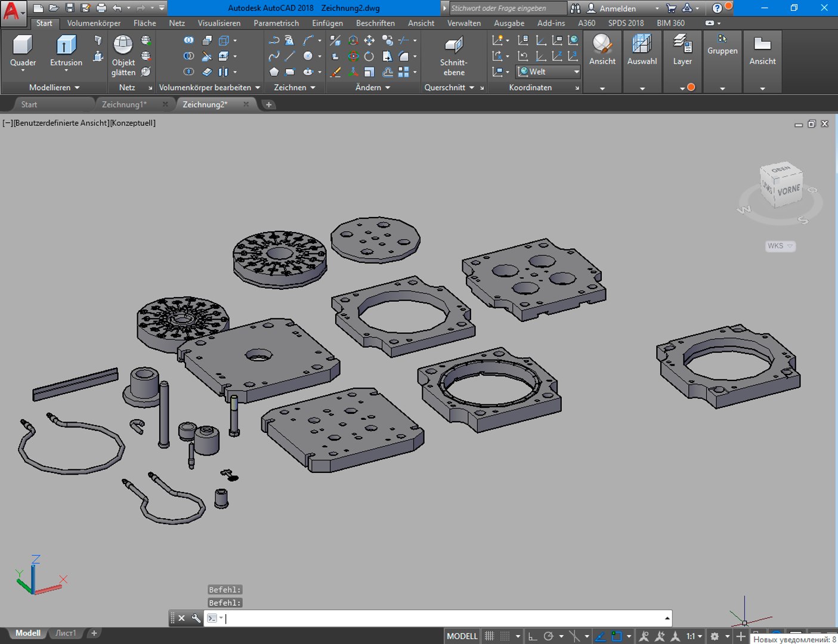Toggle snap mode dotted grid in status bar
This screenshot has width=838, height=644.
tap(505, 636)
